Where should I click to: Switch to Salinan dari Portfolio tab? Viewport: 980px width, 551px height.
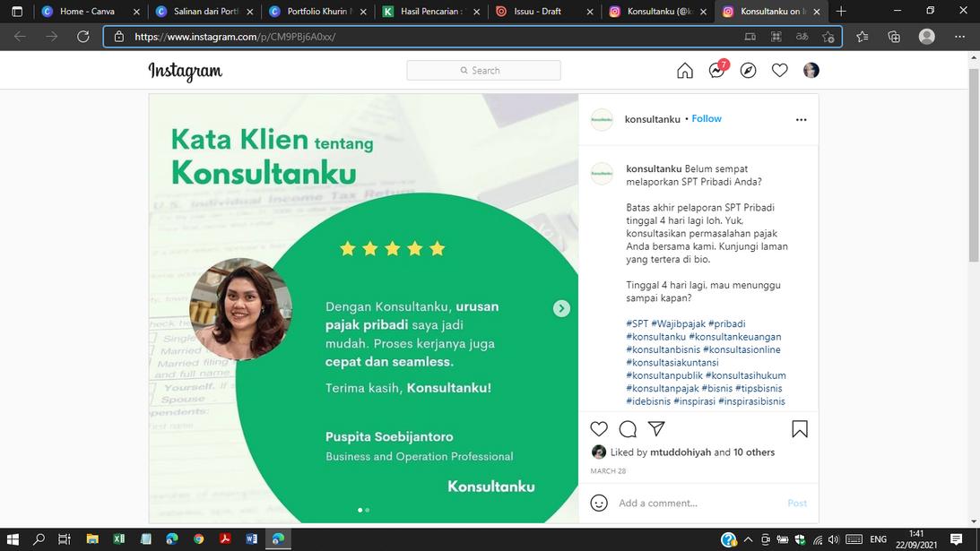(204, 12)
